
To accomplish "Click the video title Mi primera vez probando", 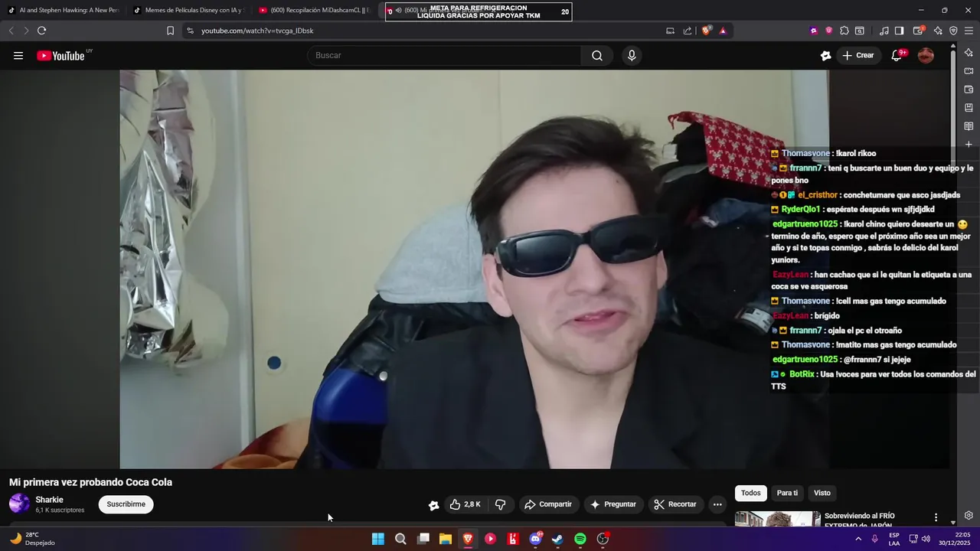I will [90, 482].
